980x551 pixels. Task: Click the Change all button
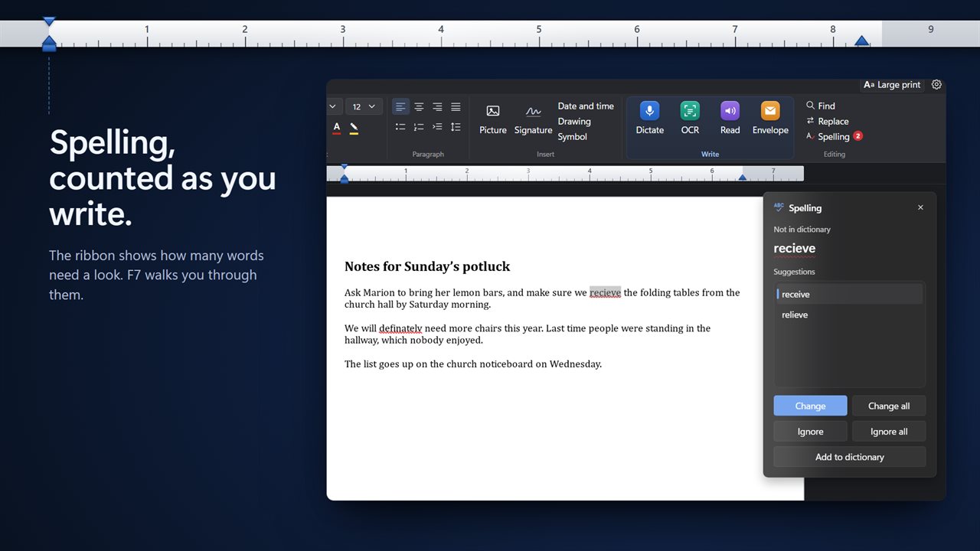[889, 406]
